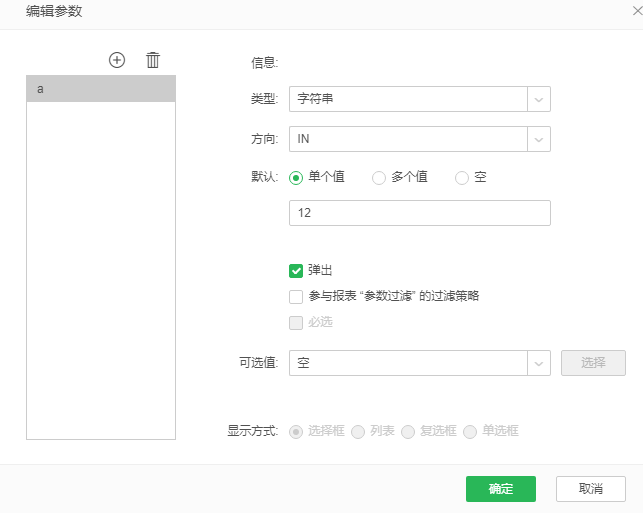Viewport: 643px width, 513px height.
Task: Select 选择框 display mode radio
Action: point(296,432)
